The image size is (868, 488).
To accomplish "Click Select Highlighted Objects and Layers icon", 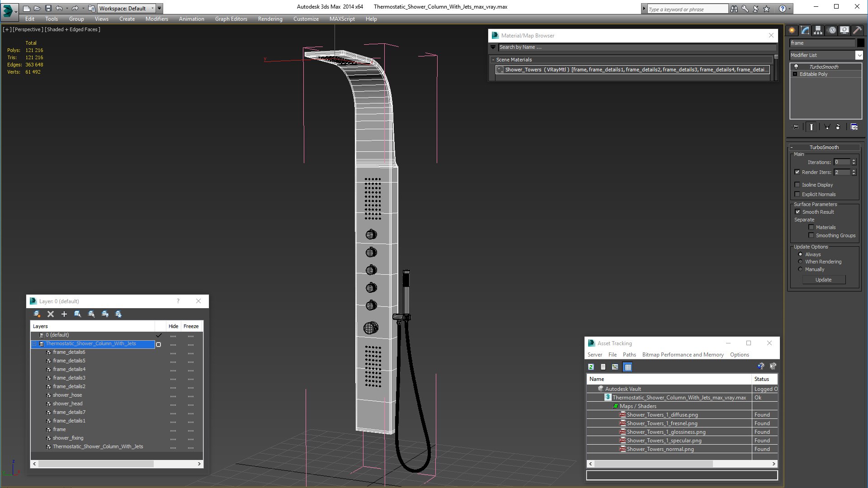I will pos(78,314).
